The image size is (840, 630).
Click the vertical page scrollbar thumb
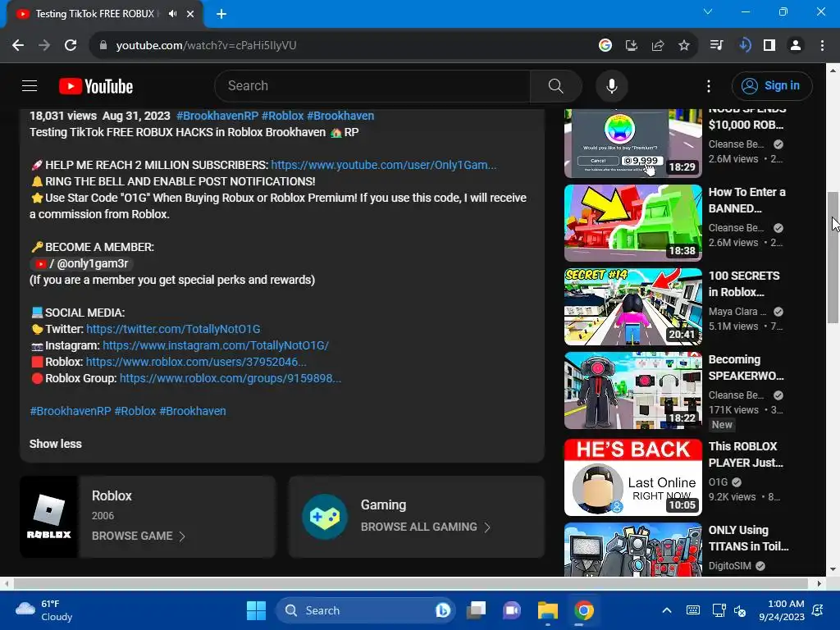click(x=833, y=257)
